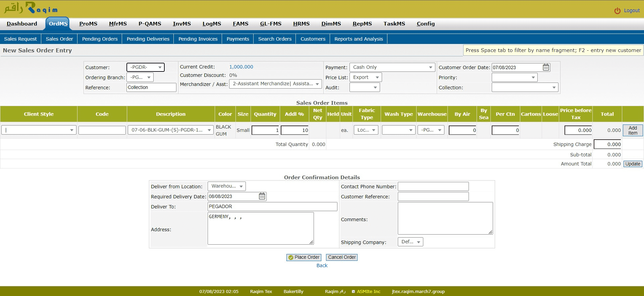The height and width of the screenshot is (296, 644).
Task: Open the DimMS module
Action: 331,24
